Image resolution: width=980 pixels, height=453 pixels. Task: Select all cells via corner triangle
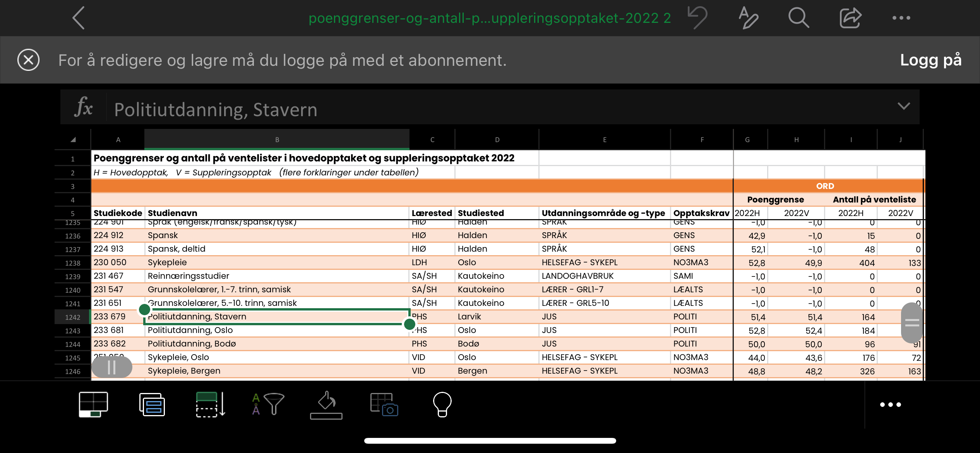tap(73, 140)
